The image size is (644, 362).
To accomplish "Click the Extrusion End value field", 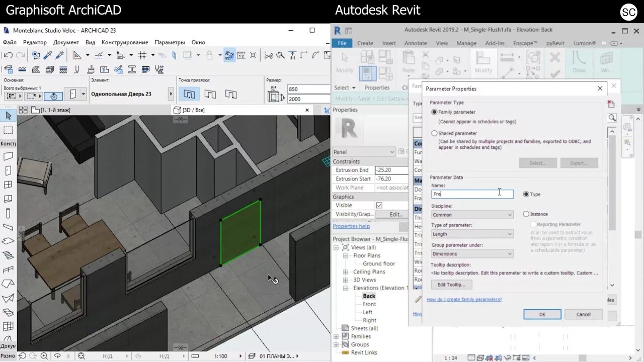I will (x=391, y=170).
